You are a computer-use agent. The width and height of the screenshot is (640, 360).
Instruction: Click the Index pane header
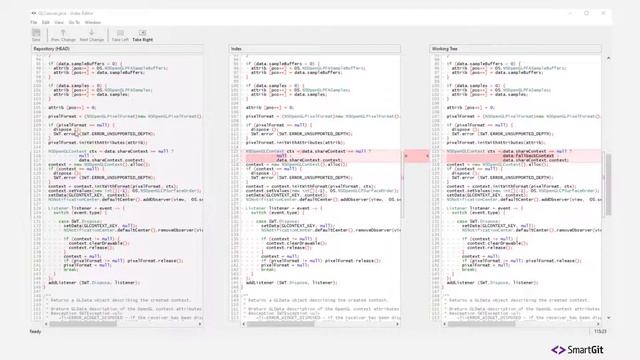tap(315, 49)
